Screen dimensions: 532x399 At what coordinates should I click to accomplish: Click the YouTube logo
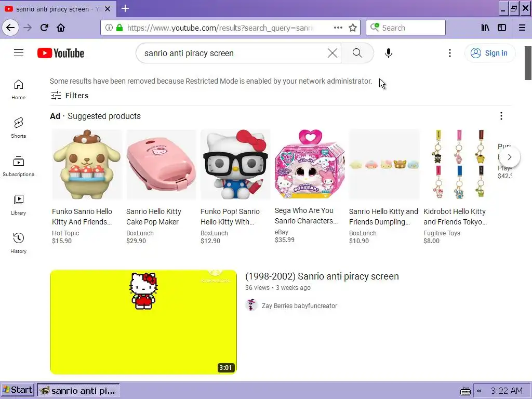tap(61, 53)
